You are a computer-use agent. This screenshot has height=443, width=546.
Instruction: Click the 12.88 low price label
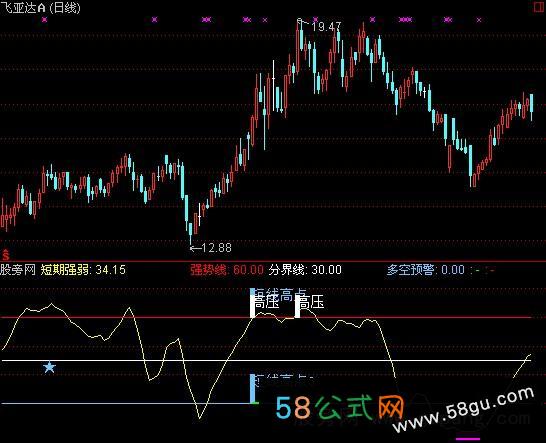(x=216, y=248)
